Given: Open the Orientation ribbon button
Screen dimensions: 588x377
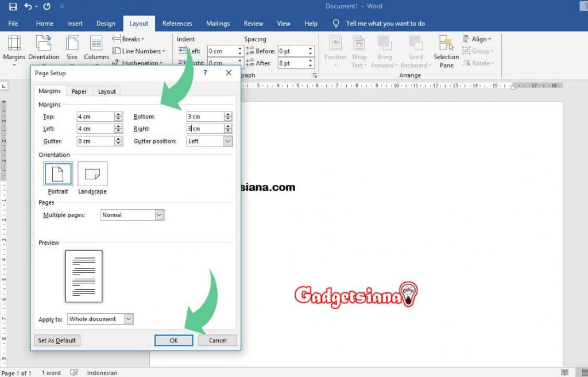Looking at the screenshot, I should [44, 49].
